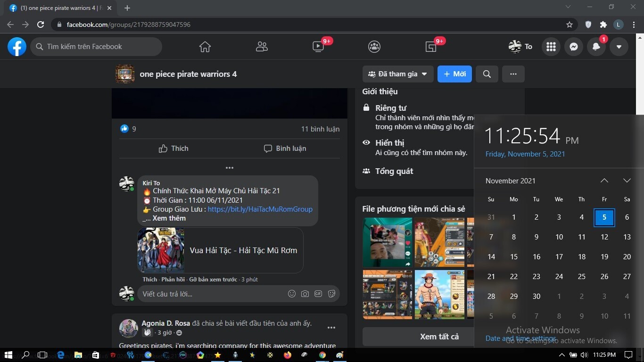Open the 'Tổng quát' group info row
The height and width of the screenshot is (362, 644).
[x=388, y=171]
